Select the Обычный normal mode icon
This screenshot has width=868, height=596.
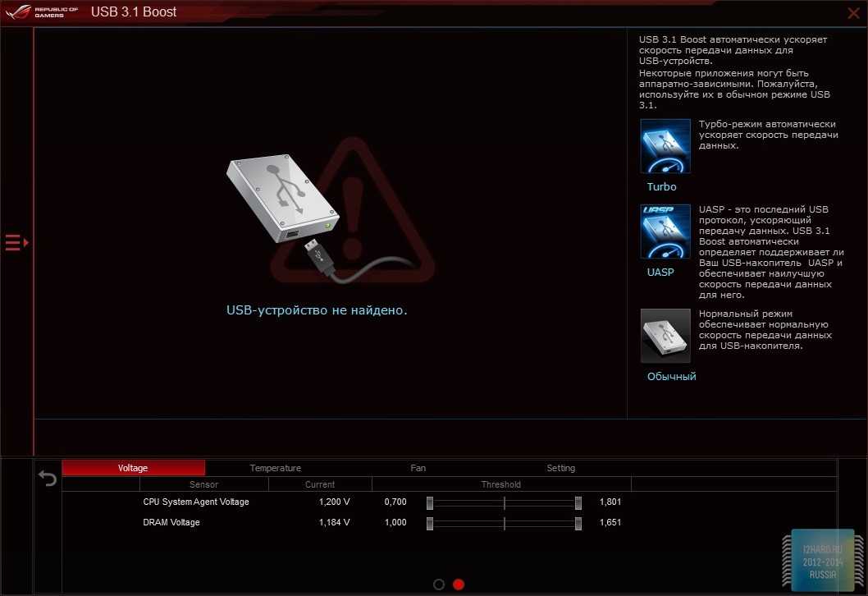(665, 336)
